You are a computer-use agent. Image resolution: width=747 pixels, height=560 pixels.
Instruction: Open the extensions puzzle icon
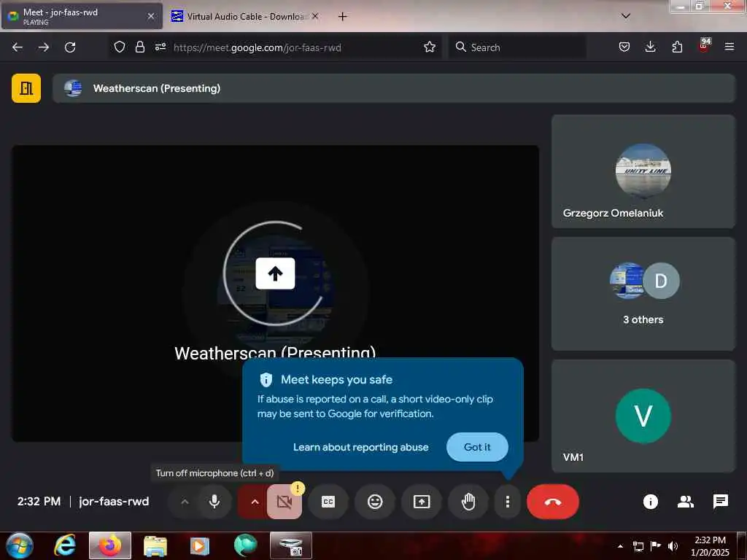pyautogui.click(x=677, y=47)
